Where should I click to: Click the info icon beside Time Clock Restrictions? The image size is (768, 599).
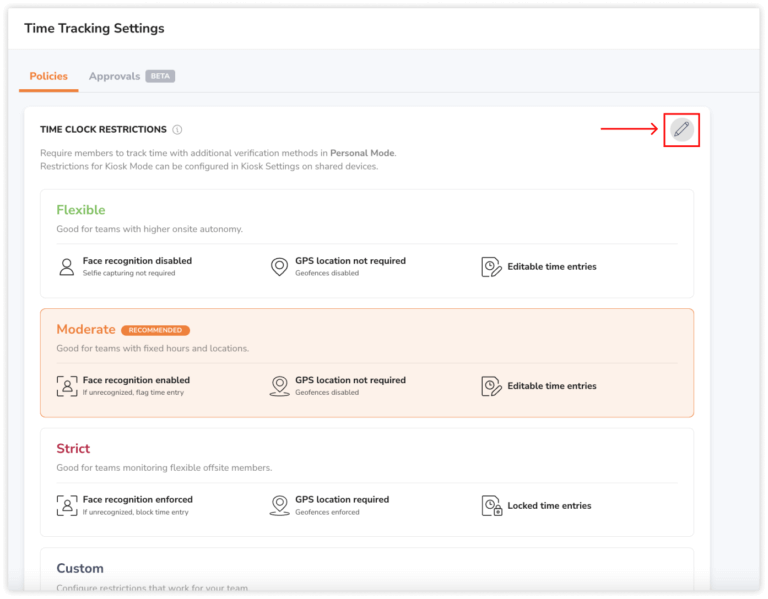[177, 129]
